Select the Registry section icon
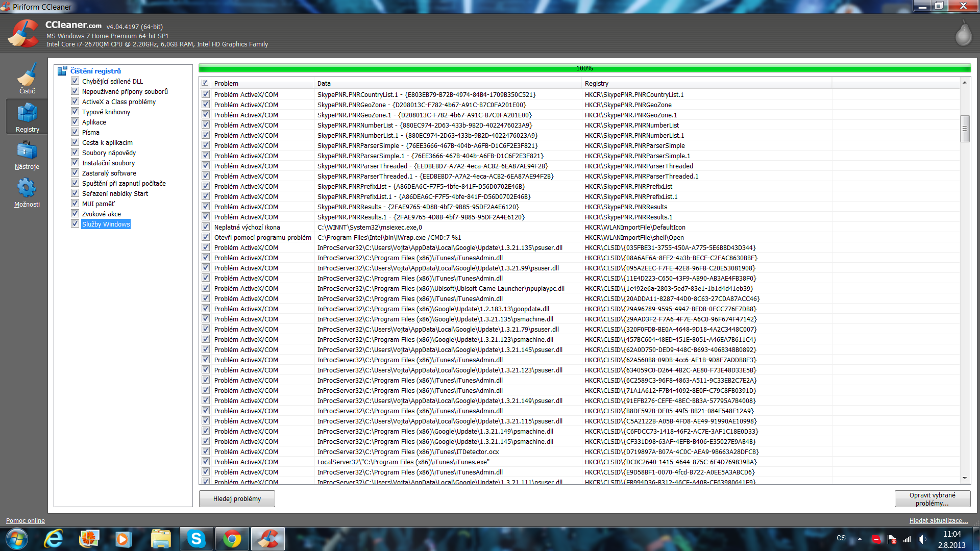 (x=27, y=116)
